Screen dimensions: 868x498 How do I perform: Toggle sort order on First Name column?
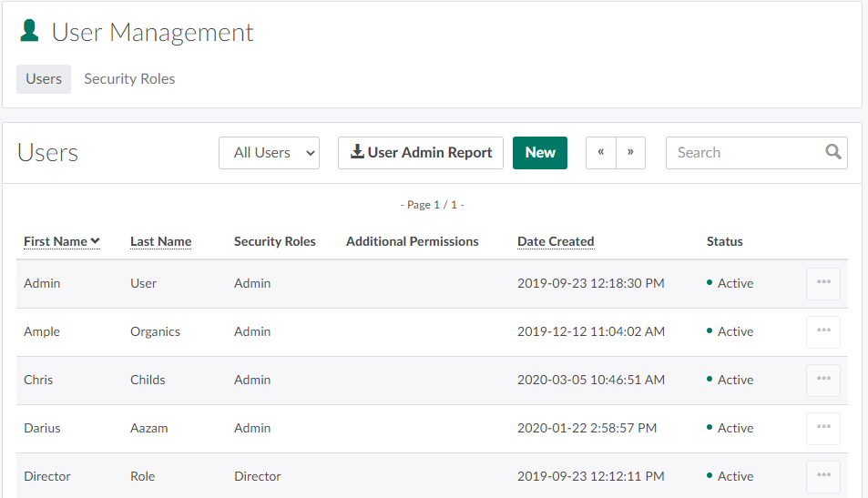coord(61,241)
